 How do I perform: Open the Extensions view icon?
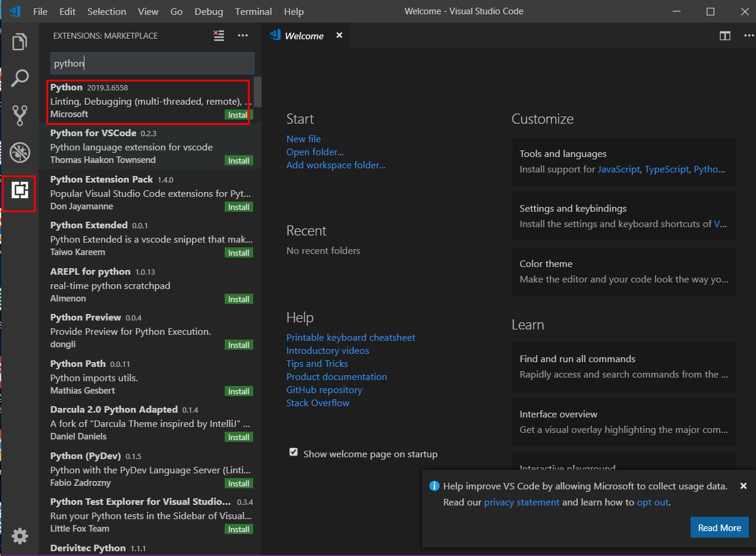20,190
